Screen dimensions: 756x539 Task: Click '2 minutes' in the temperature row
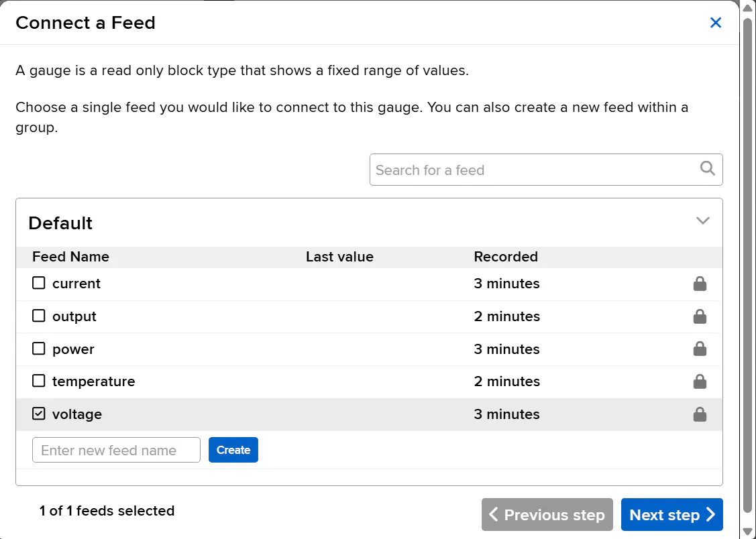pyautogui.click(x=506, y=381)
